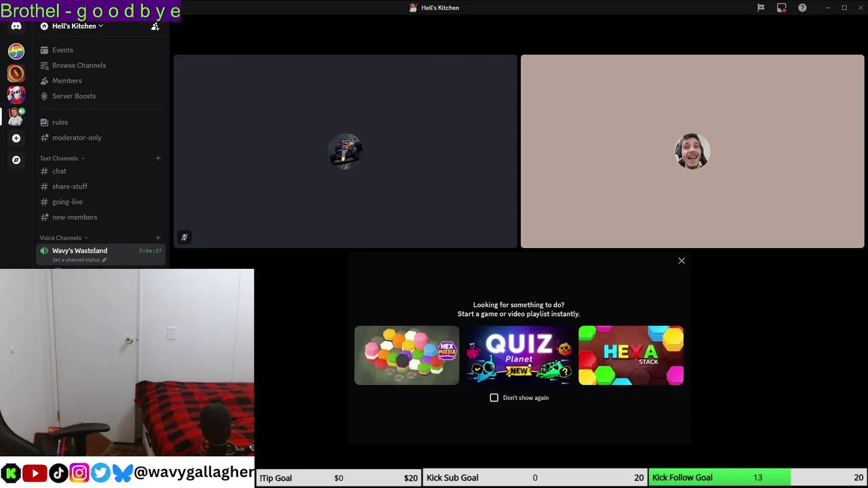Click the Instagram logo in the overlay
Viewport: 868px width, 488px height.
[x=79, y=473]
